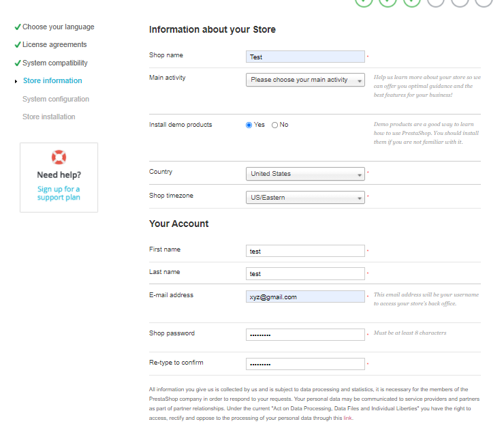Click the checkmark beside System compatibility

tap(17, 63)
